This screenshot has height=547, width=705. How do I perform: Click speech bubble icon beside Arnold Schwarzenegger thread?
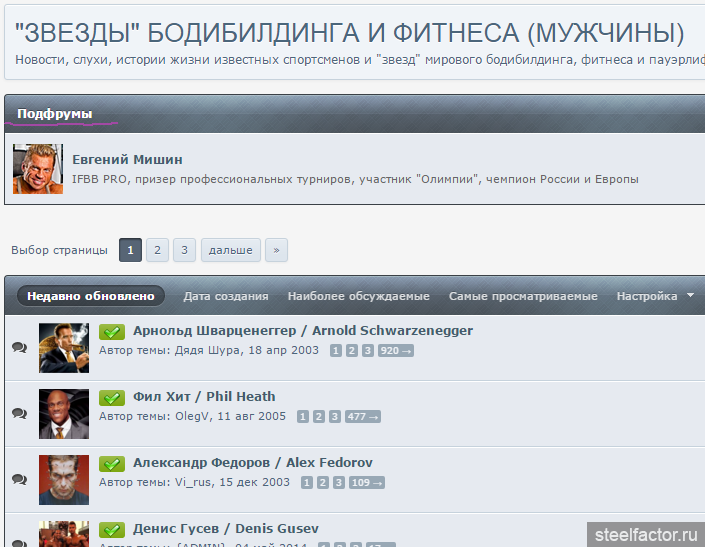click(19, 347)
